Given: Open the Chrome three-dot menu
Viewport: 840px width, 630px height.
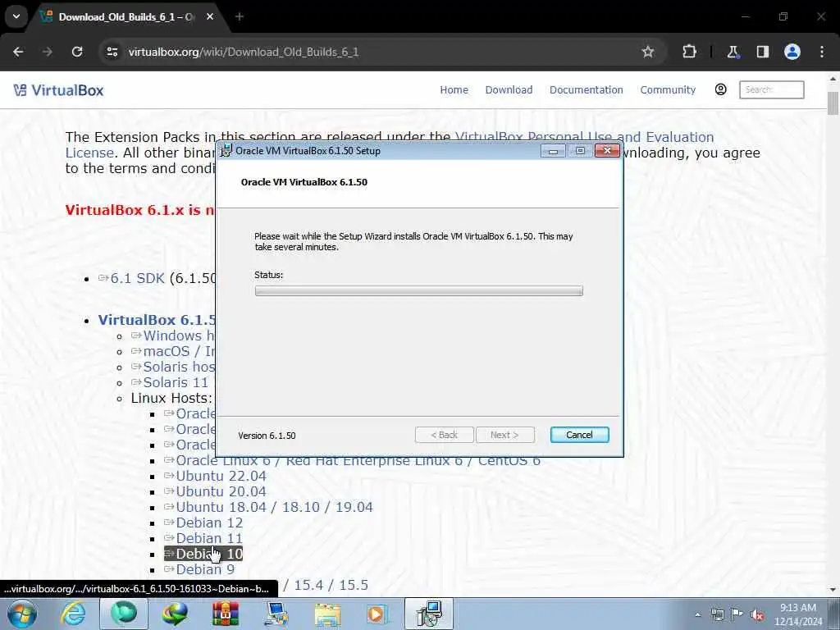Looking at the screenshot, I should pyautogui.click(x=822, y=52).
